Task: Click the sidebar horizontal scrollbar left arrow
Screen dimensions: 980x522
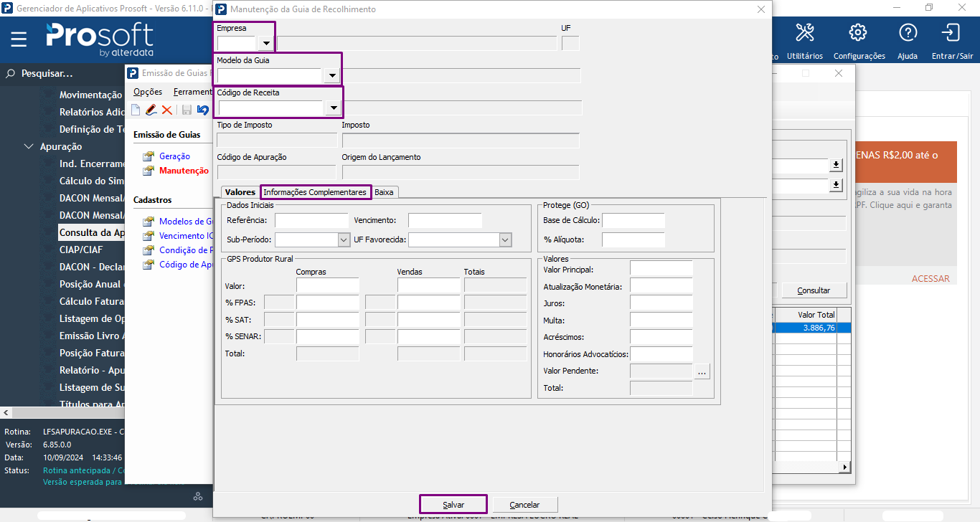Action: coord(6,413)
